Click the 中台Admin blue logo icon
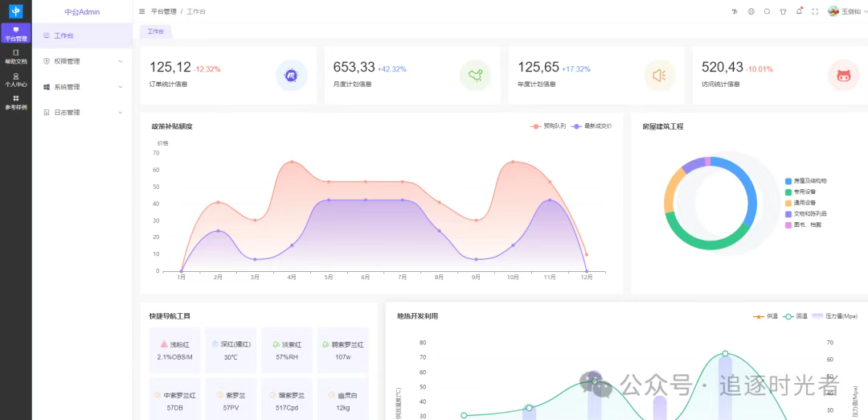The width and height of the screenshot is (868, 420). click(15, 10)
